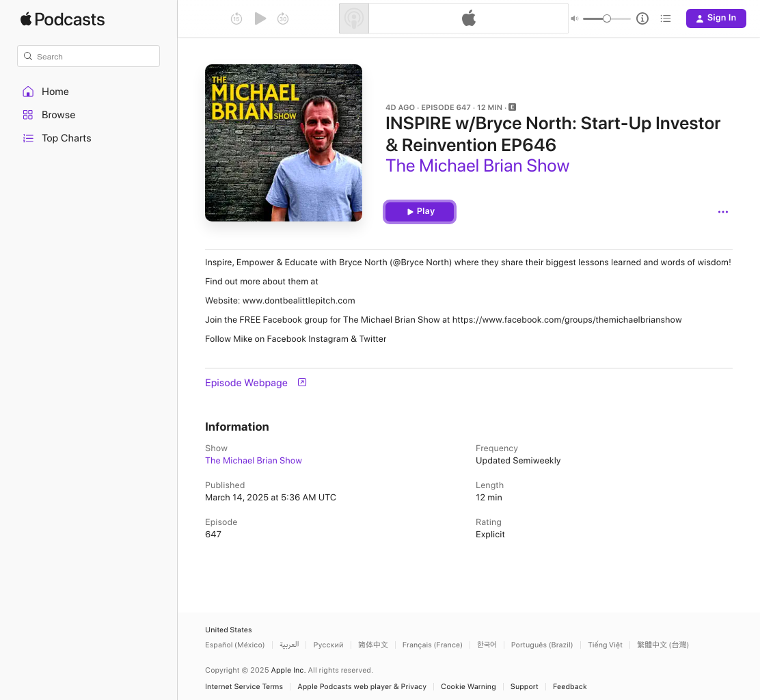Screen dimensions: 760x700
Task: Open the playback queue list icon
Action: coord(666,18)
